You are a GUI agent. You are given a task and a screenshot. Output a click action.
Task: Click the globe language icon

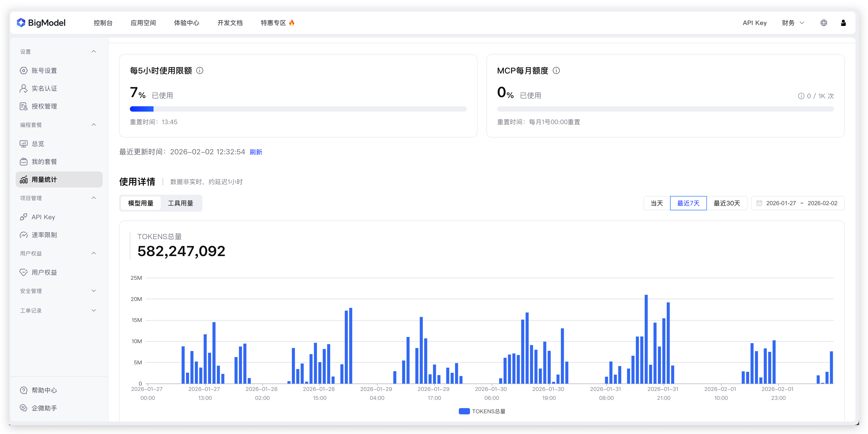tap(824, 23)
